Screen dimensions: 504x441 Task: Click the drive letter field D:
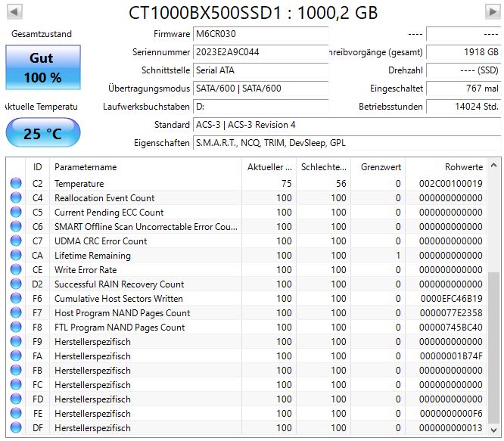click(x=260, y=107)
